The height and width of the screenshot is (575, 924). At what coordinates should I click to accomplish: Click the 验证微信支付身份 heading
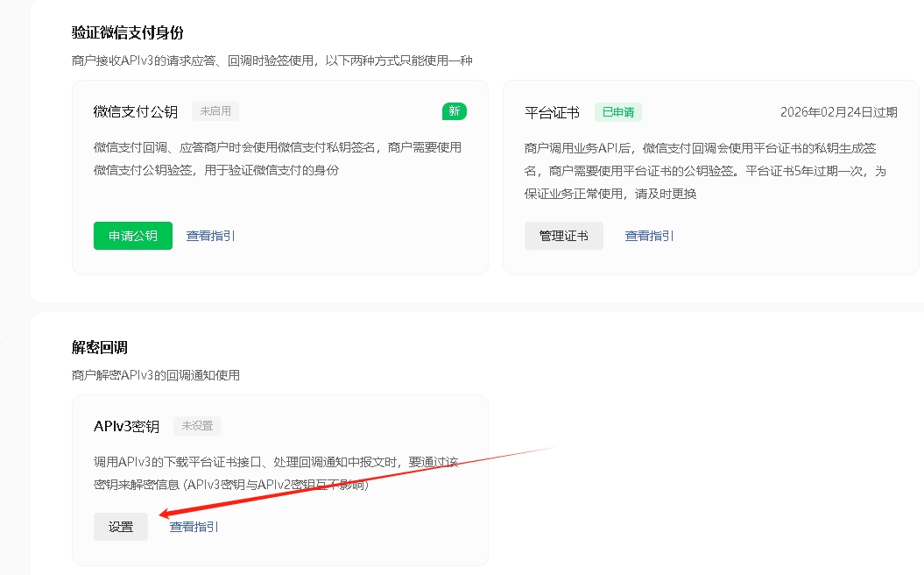pyautogui.click(x=127, y=32)
